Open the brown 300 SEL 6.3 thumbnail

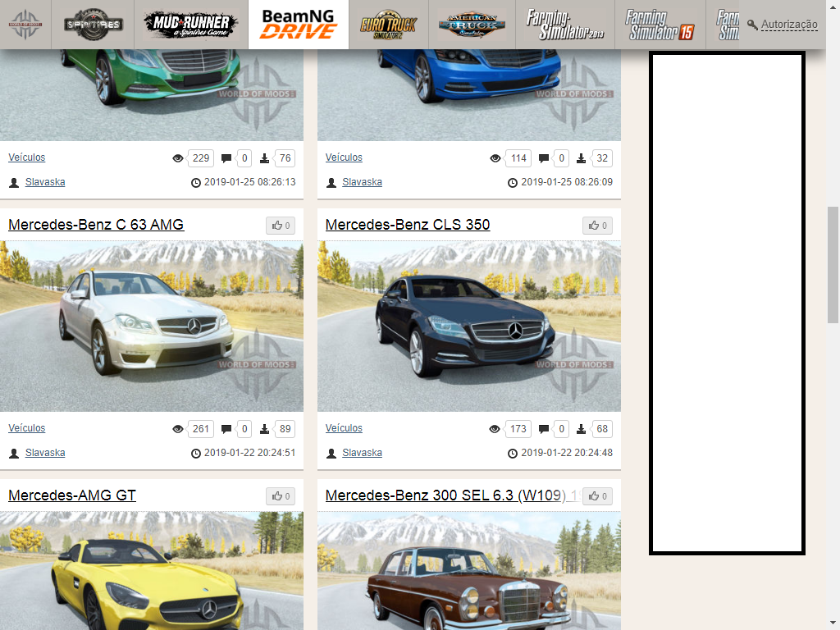[x=468, y=571]
